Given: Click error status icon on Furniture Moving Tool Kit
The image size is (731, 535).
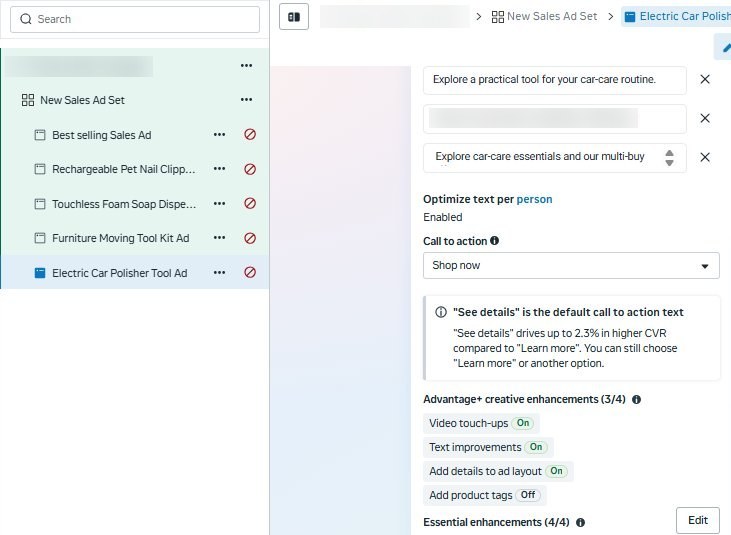Looking at the screenshot, I should pyautogui.click(x=250, y=238).
